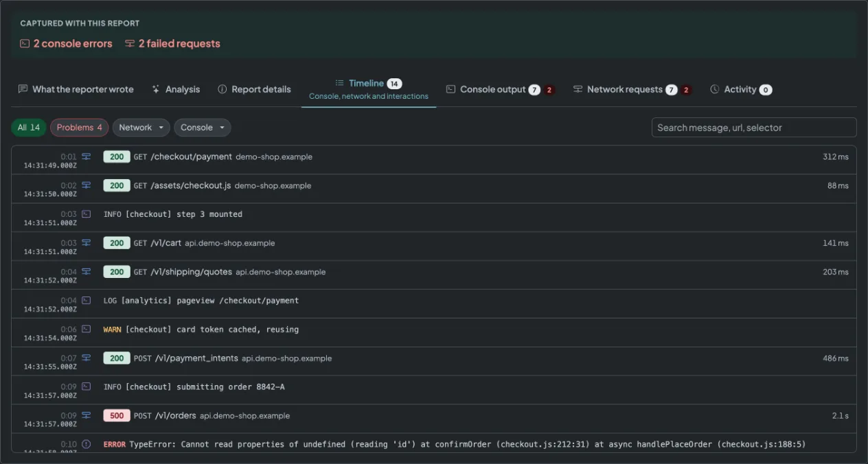Open the Report details tab
This screenshot has height=464, width=868.
click(254, 89)
